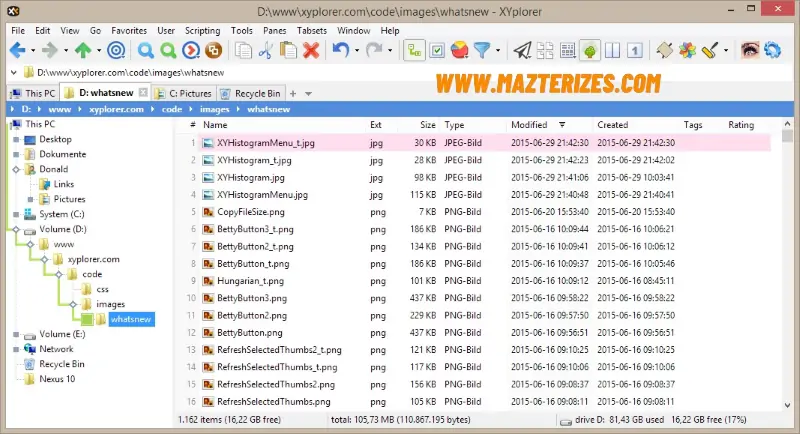The height and width of the screenshot is (434, 800).
Task: Click the brown overlapping-squares toolbar icon
Action: pos(213,50)
